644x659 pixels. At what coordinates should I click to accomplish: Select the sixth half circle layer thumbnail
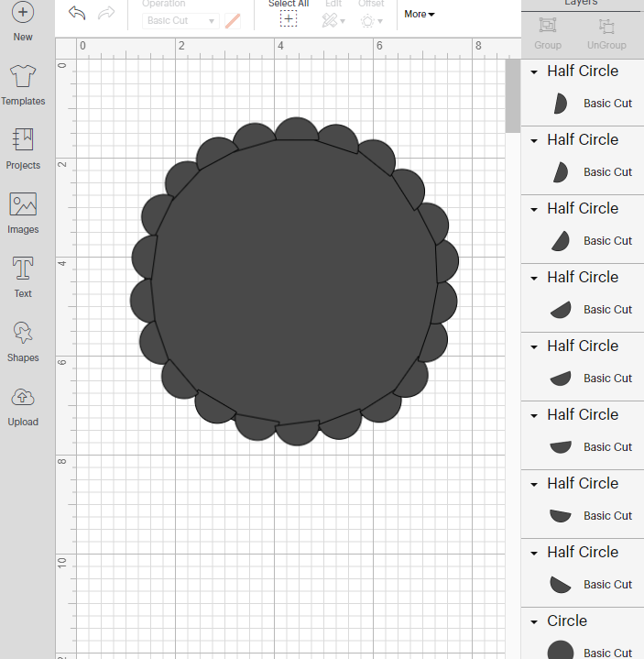coord(561,447)
